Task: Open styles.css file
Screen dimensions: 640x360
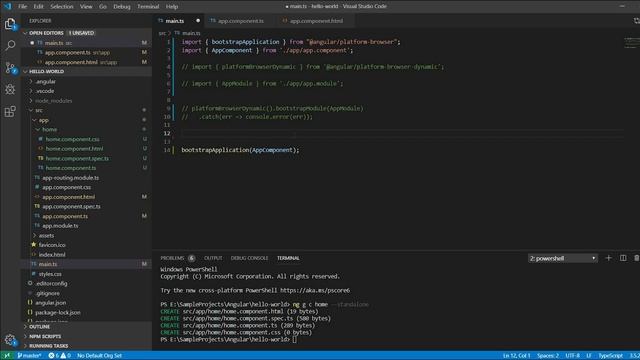Action: pyautogui.click(x=50, y=274)
